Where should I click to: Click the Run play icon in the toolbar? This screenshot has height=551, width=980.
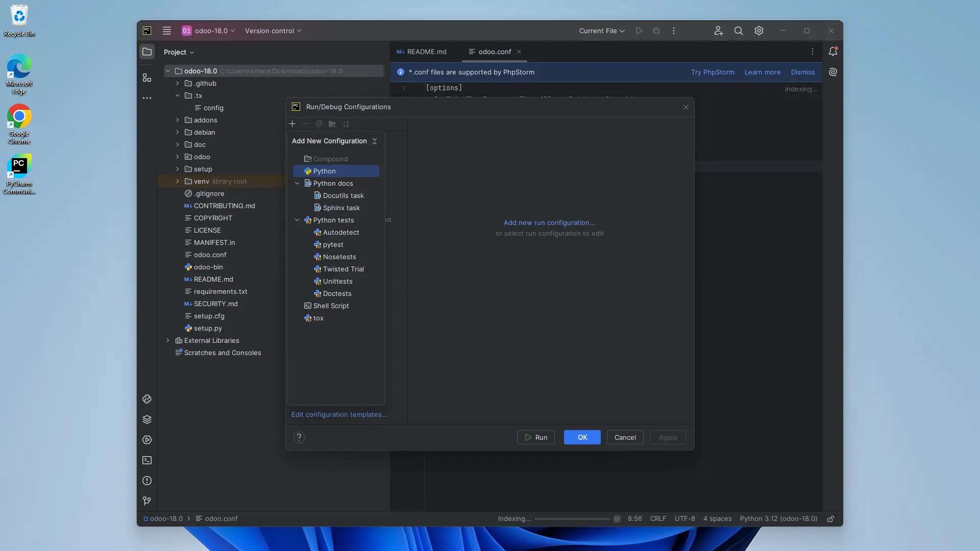(639, 31)
